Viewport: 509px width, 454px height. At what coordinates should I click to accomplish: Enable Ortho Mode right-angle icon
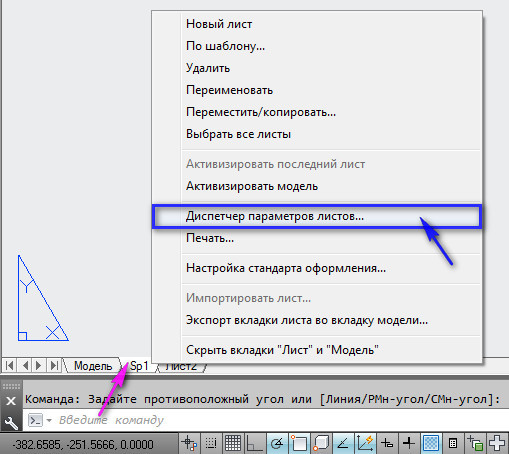coord(255,444)
